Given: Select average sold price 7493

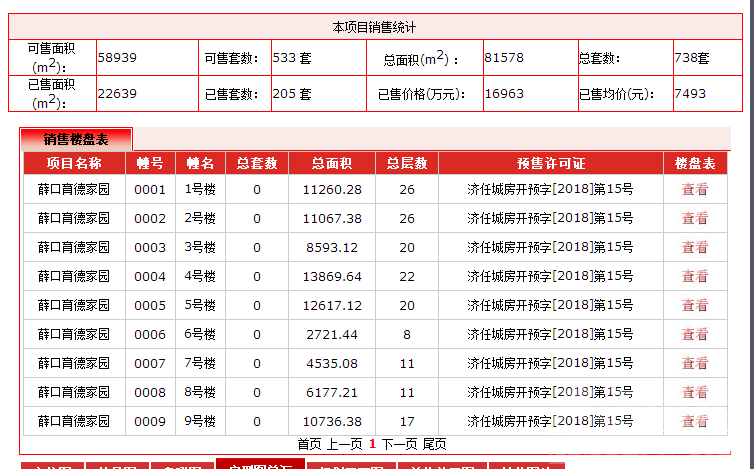Looking at the screenshot, I should click(x=690, y=94).
